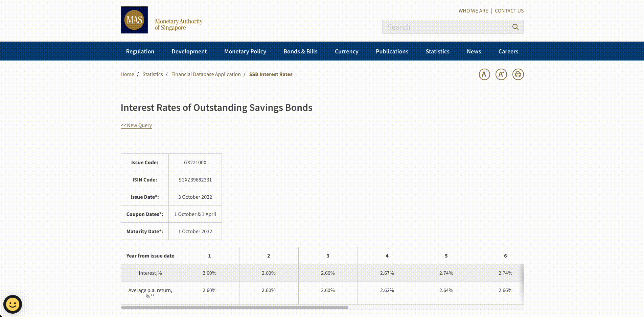Open the smiley feedback widget
The width and height of the screenshot is (644, 317).
13,304
